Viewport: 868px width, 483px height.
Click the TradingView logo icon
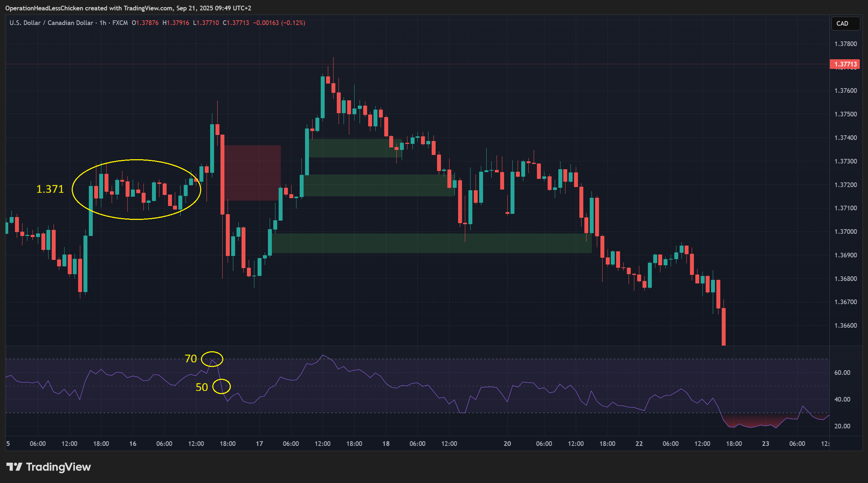[x=14, y=467]
